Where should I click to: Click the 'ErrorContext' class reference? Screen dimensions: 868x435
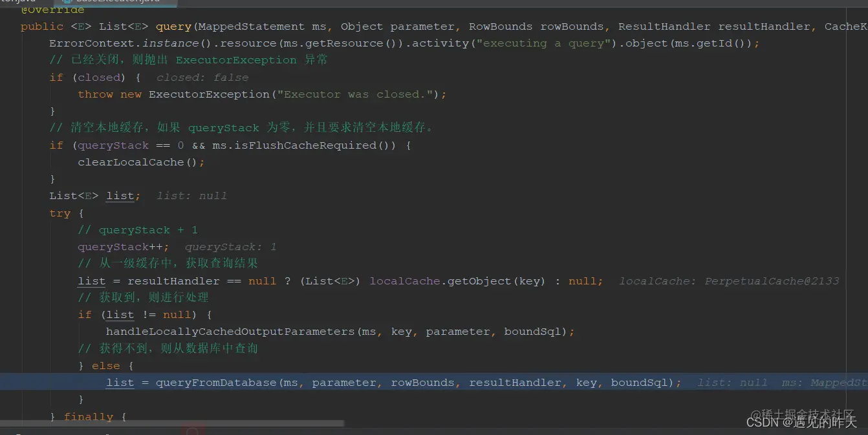pos(92,43)
